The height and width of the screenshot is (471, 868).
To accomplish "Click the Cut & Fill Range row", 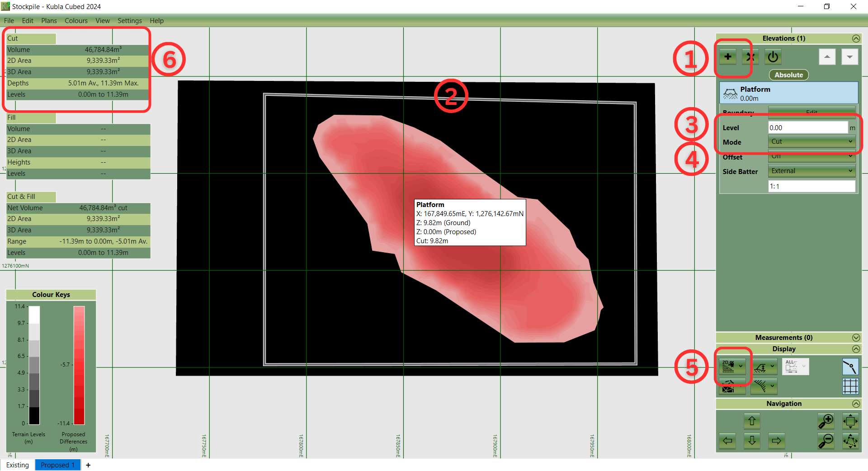I will point(78,241).
